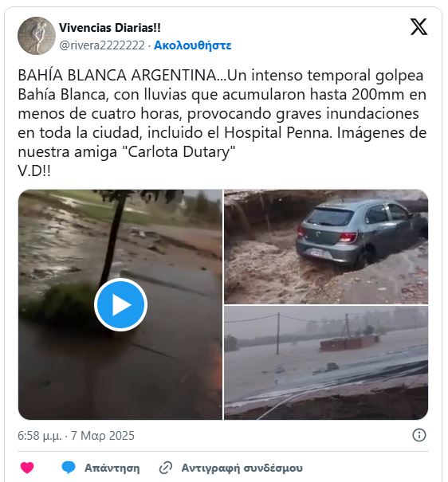The height and width of the screenshot is (482, 448).
Task: Open the @rivera2222222 handle
Action: coord(102,45)
